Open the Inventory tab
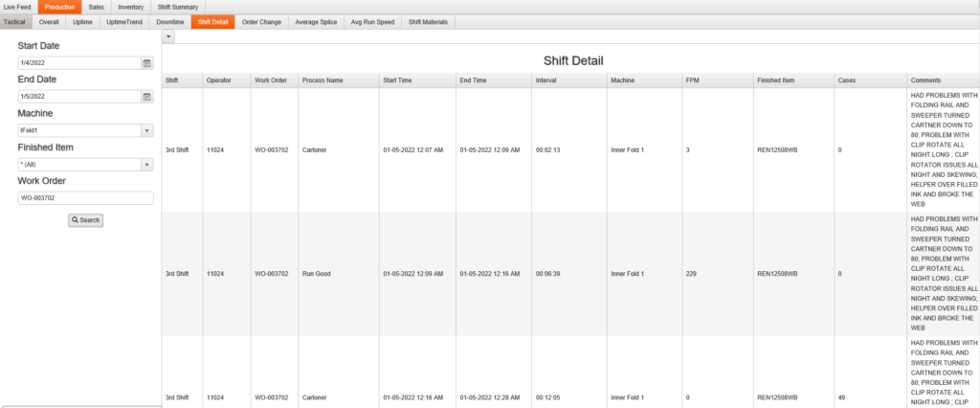Viewport: 980px width, 408px height. (130, 8)
